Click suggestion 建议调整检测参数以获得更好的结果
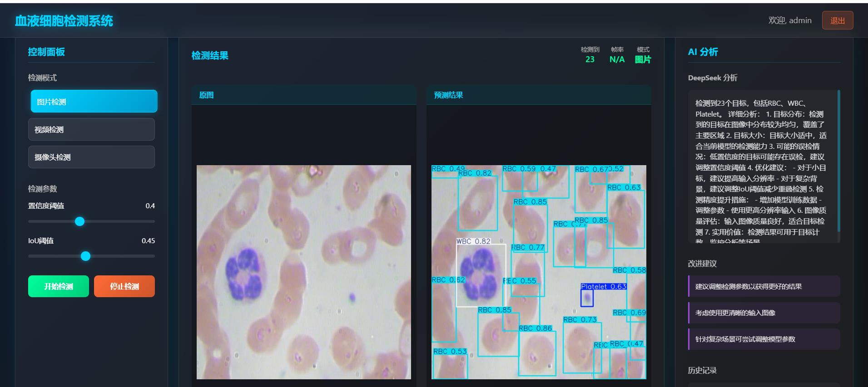The width and height of the screenshot is (868, 387). (x=764, y=286)
